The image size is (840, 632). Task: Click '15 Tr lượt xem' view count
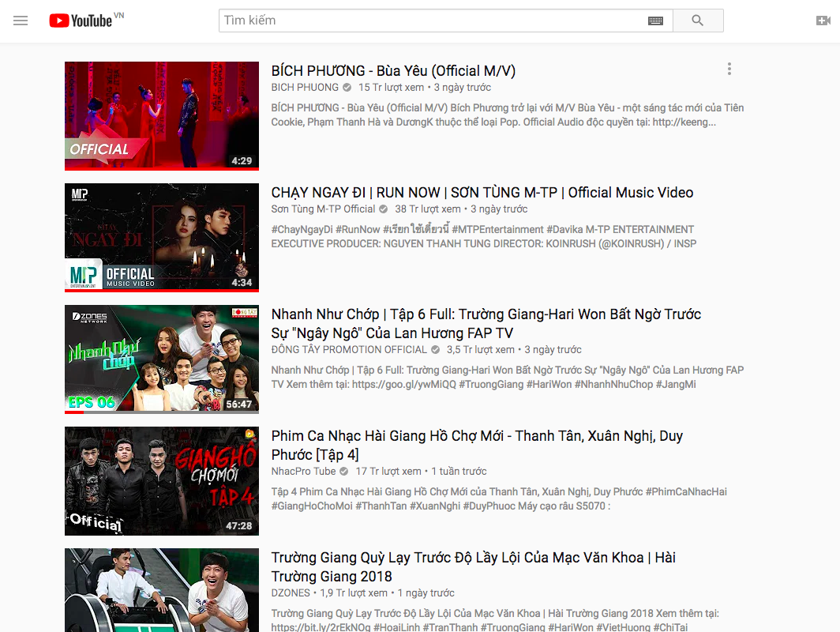[x=391, y=88]
